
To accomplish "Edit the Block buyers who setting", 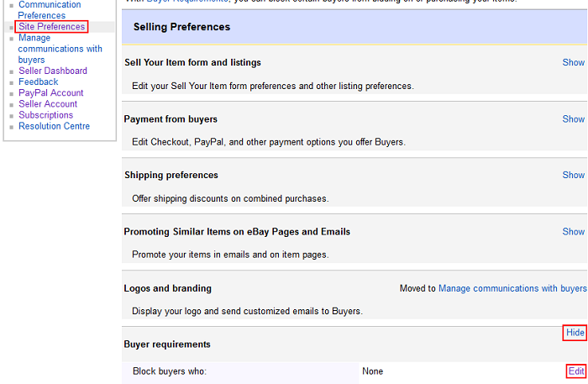I will [x=576, y=371].
